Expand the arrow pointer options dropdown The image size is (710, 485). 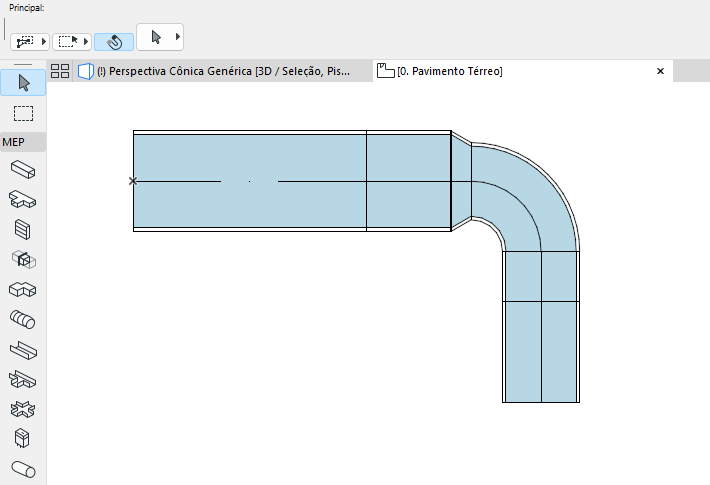[x=178, y=37]
